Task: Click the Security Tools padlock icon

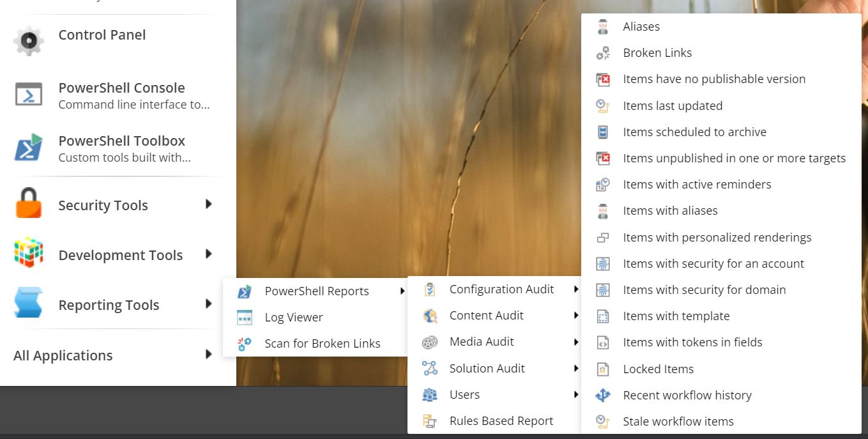Action: click(x=29, y=204)
